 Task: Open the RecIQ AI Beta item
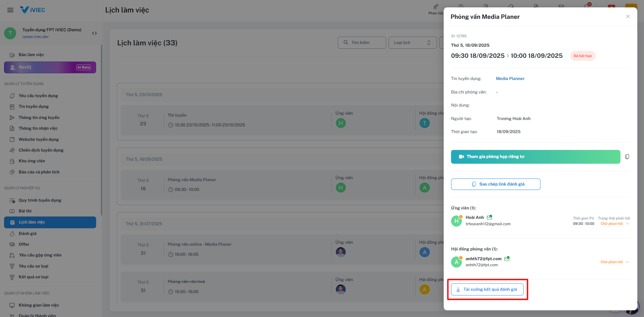50,67
